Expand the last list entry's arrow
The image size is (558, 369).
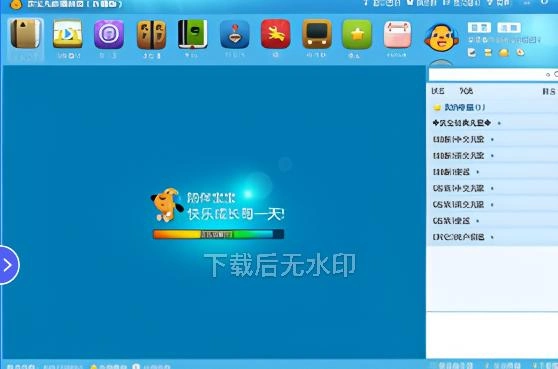(492, 237)
